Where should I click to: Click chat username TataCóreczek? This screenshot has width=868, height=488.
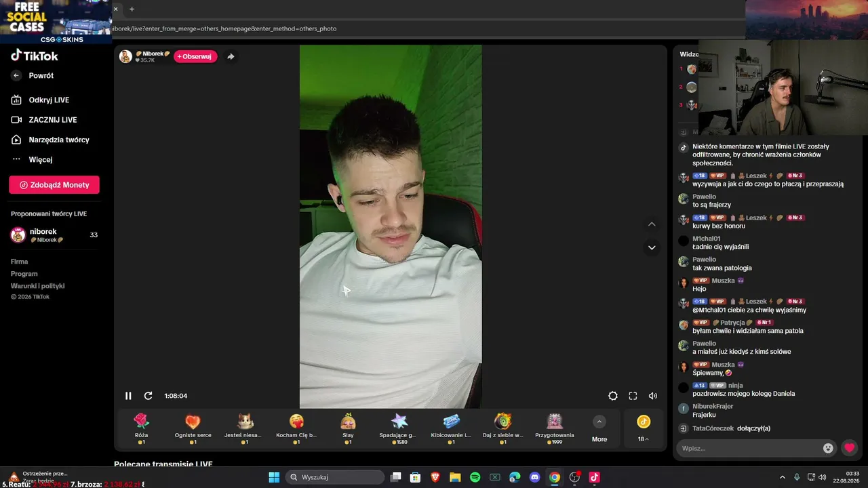pos(713,428)
